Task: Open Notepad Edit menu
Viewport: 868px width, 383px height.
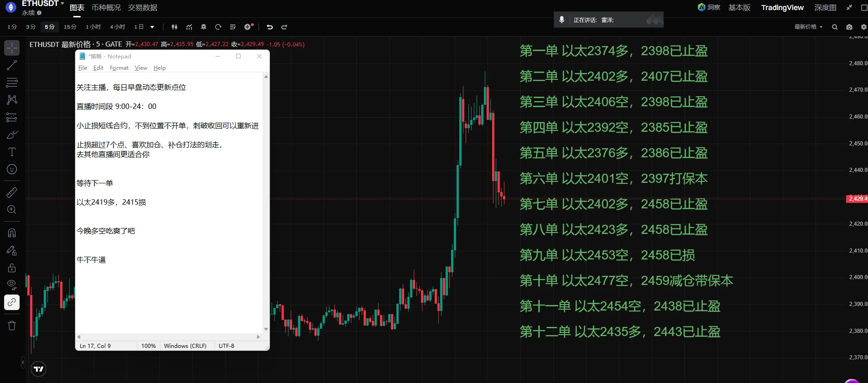Action: [98, 68]
